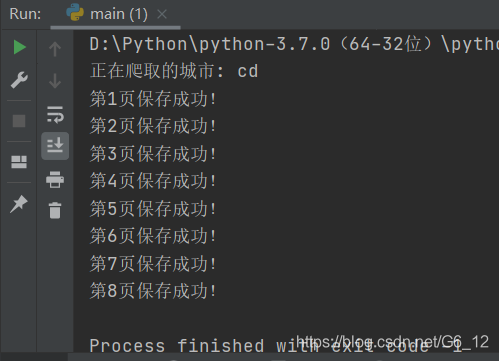Click the Up the stack trace arrow
Screen dimensions: 499x361
click(55, 49)
